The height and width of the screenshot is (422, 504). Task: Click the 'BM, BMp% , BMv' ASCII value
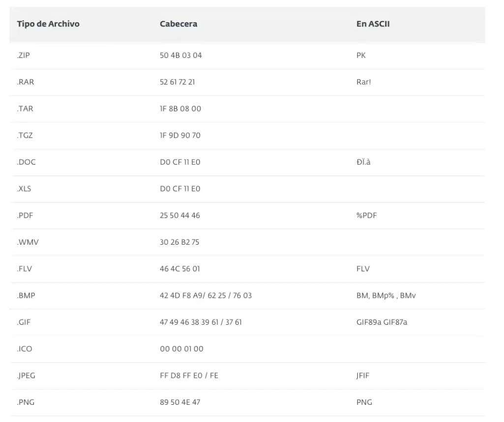coord(386,295)
